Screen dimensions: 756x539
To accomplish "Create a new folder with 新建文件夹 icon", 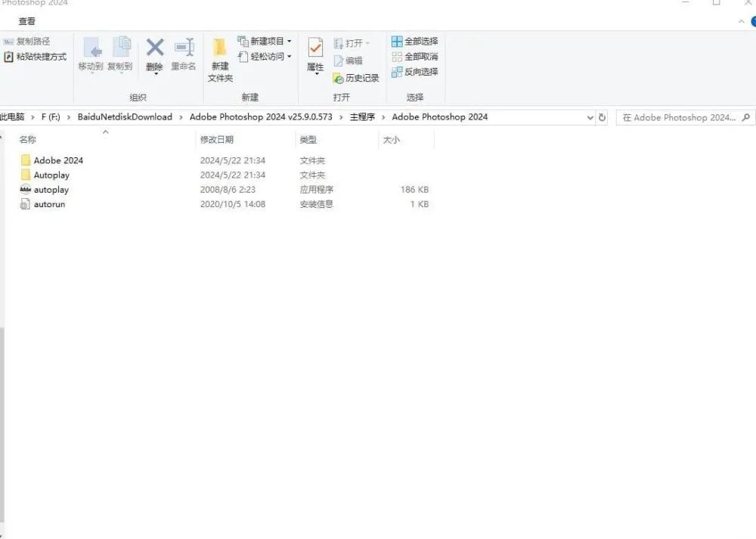I will pyautogui.click(x=219, y=59).
